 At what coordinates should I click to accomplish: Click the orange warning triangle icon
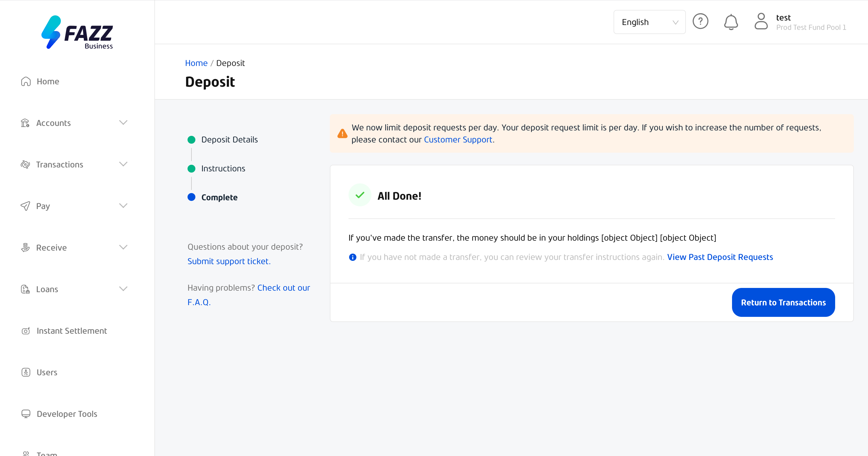342,134
